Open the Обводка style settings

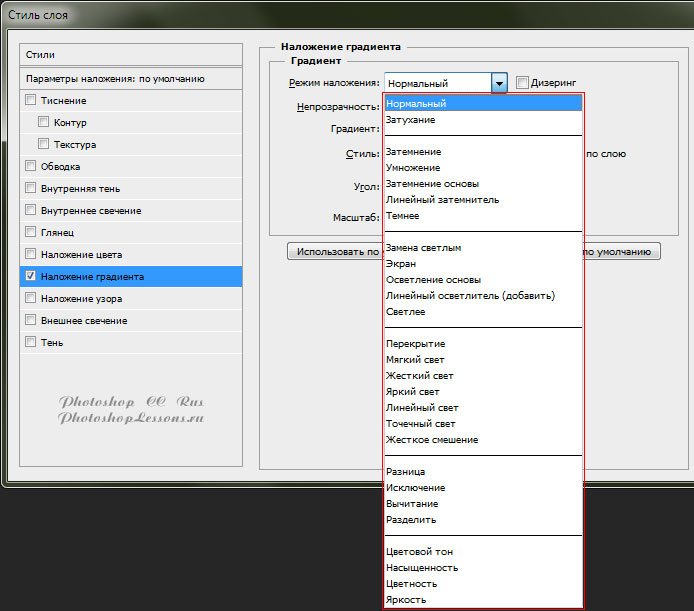click(60, 166)
